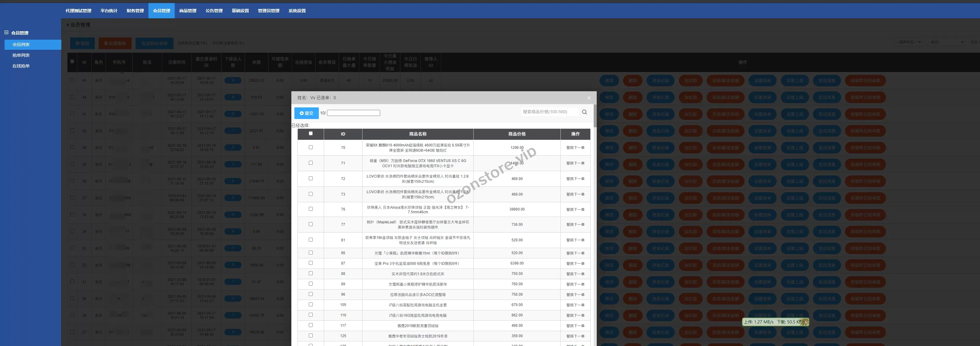Click the breadcrumb arrow beside 会员管理 title
This screenshot has height=346, width=980.
pyautogui.click(x=68, y=25)
